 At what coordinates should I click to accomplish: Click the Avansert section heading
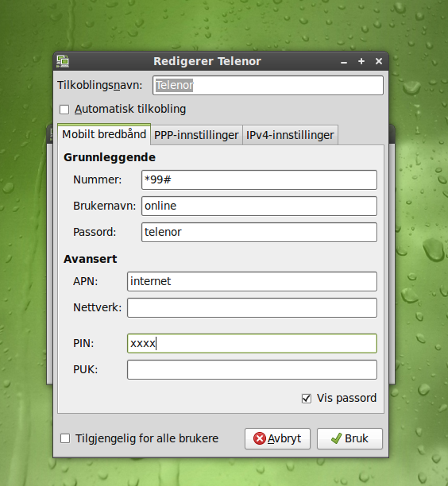91,259
